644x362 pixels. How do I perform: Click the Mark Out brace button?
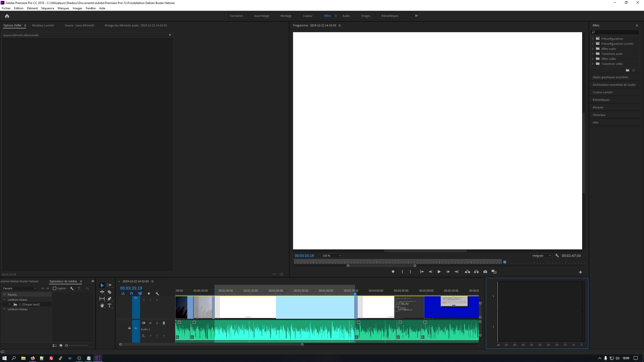click(410, 272)
